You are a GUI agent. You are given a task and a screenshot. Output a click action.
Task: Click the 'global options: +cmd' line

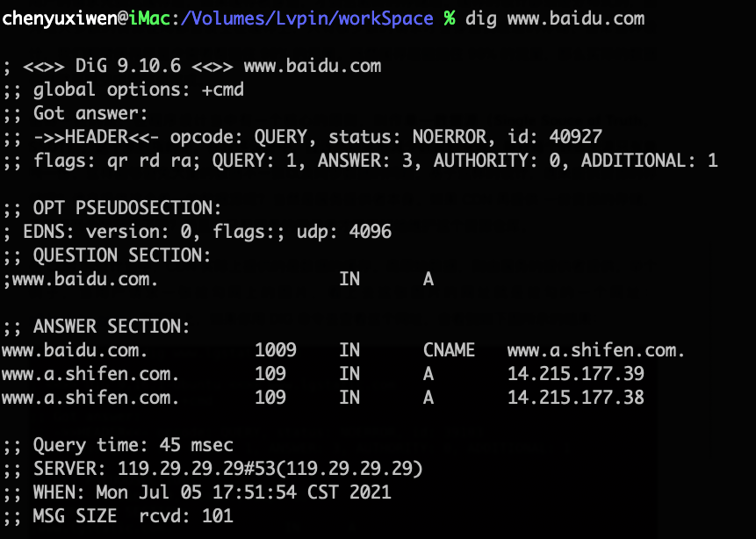point(139,90)
